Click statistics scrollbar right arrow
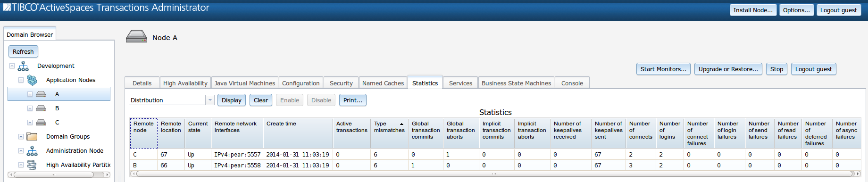Screen dimensions: 868x182 (x=858, y=174)
